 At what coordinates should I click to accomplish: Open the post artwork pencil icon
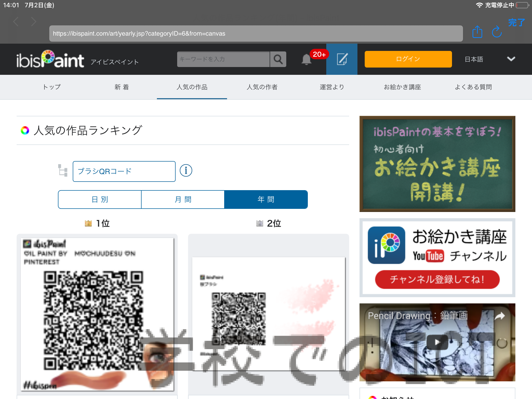pyautogui.click(x=342, y=59)
